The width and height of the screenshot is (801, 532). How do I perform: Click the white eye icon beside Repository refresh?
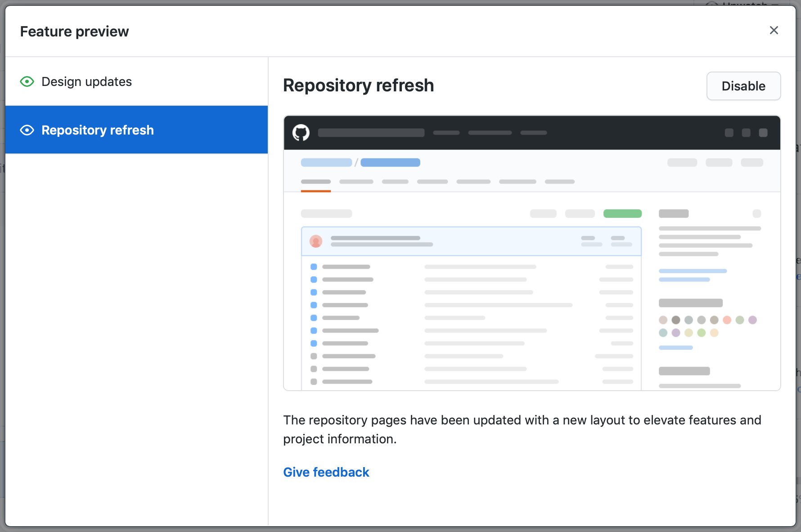pos(27,130)
